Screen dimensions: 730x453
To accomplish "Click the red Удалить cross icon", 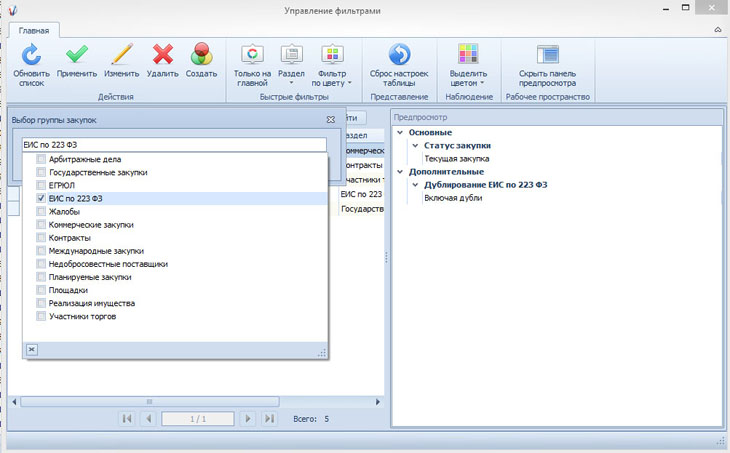I will click(x=162, y=55).
